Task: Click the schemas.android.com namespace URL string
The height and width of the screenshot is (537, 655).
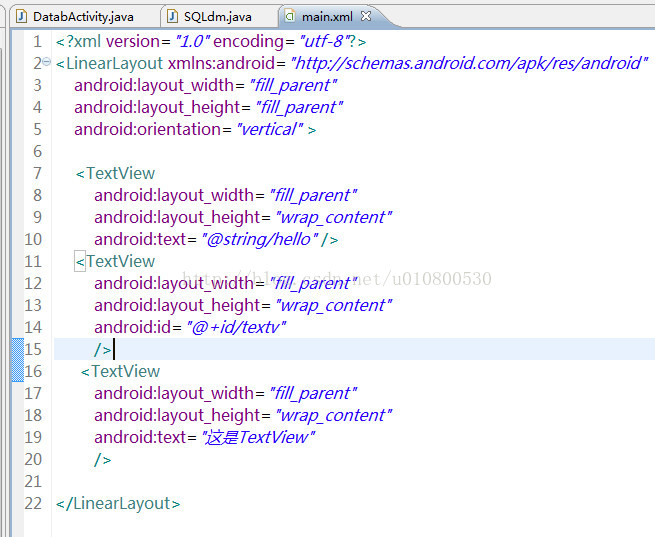Action: (x=469, y=63)
